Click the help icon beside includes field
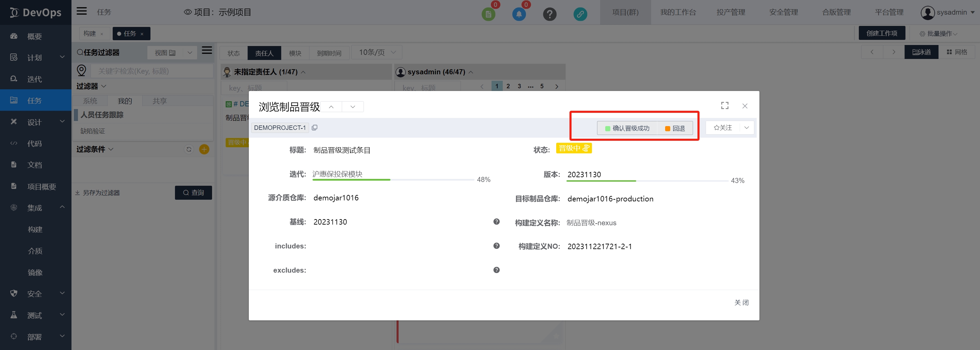Screen dimensions: 980x350 [496, 246]
